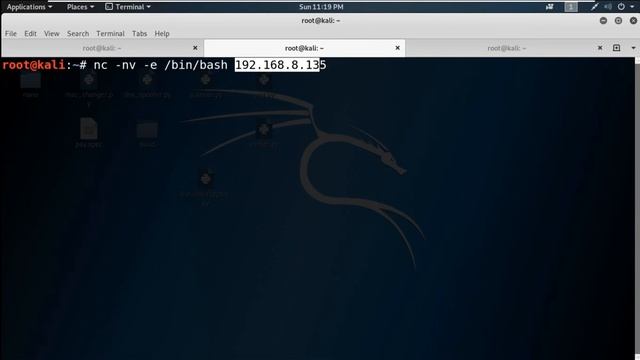Switch to the first root@kali tab
This screenshot has height=360, width=640.
click(102, 48)
